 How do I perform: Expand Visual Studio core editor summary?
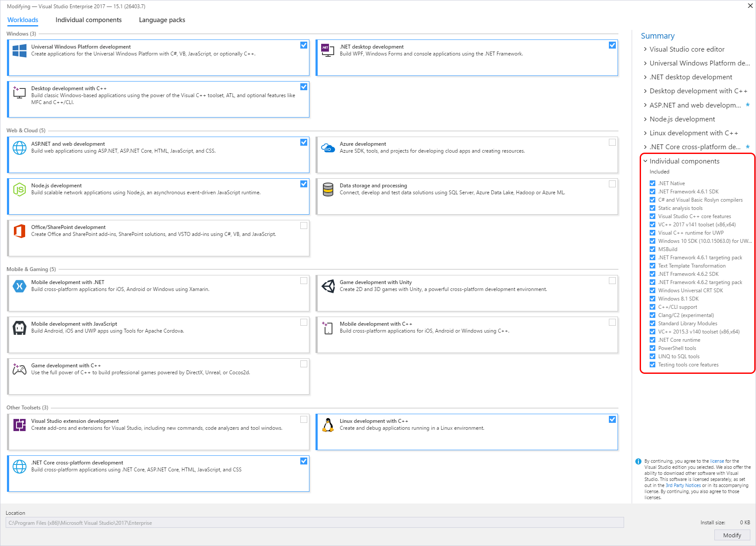(645, 49)
